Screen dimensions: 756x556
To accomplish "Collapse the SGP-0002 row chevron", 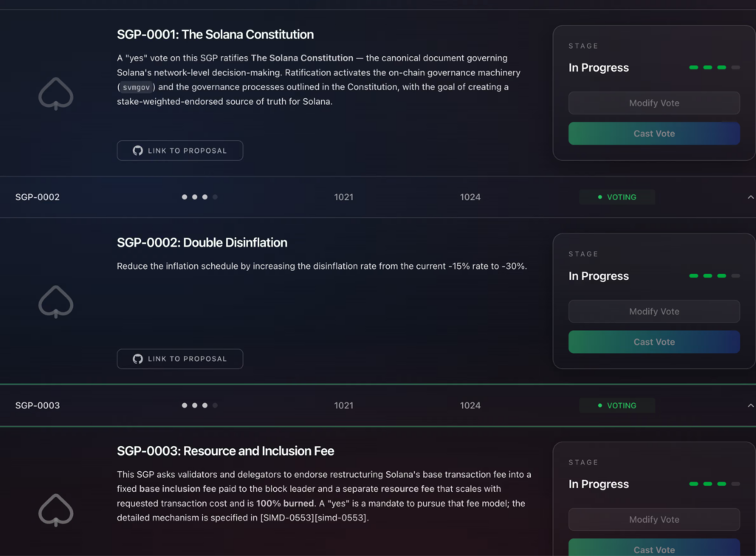I will [x=750, y=196].
